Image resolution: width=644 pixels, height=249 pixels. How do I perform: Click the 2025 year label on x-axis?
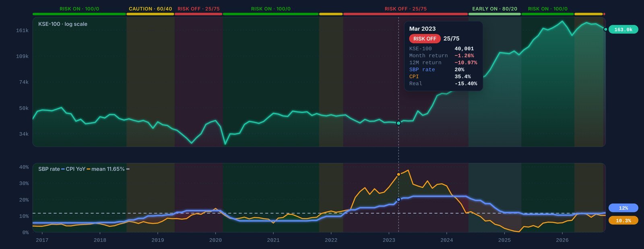(504, 240)
